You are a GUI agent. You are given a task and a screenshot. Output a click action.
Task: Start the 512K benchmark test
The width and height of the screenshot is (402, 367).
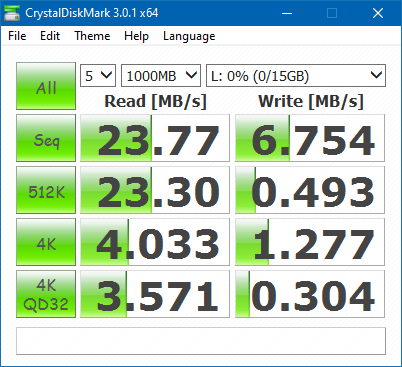coord(46,190)
